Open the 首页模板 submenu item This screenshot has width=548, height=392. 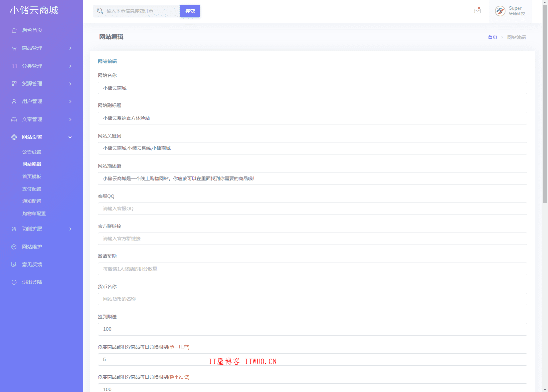click(x=32, y=176)
